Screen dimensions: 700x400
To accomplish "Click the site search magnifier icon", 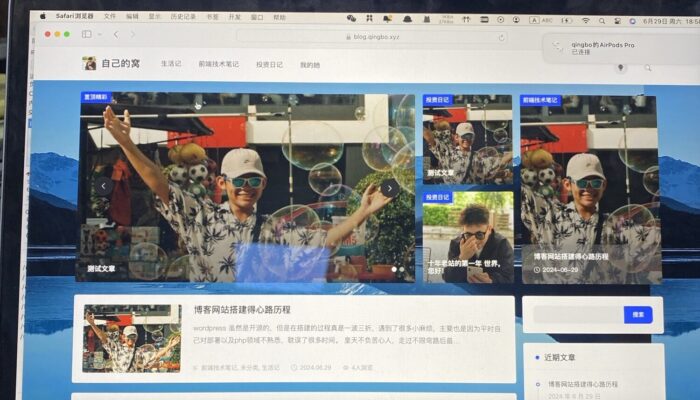I will pyautogui.click(x=648, y=68).
